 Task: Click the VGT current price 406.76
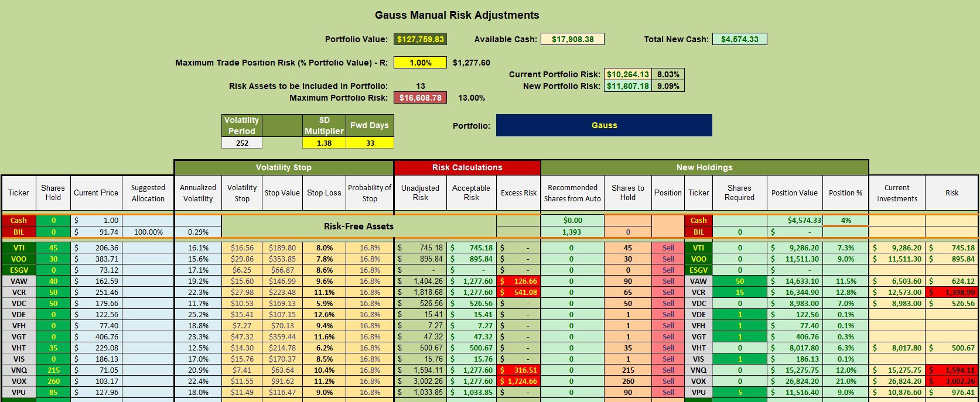96,337
